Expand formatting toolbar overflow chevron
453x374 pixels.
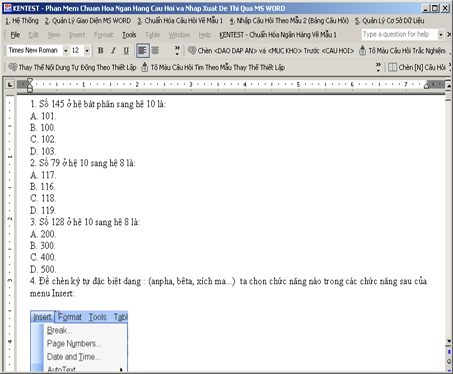(x=177, y=51)
